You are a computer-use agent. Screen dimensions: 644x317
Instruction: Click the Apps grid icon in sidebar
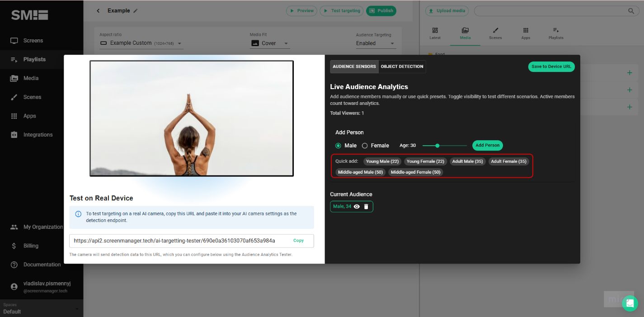pyautogui.click(x=14, y=116)
